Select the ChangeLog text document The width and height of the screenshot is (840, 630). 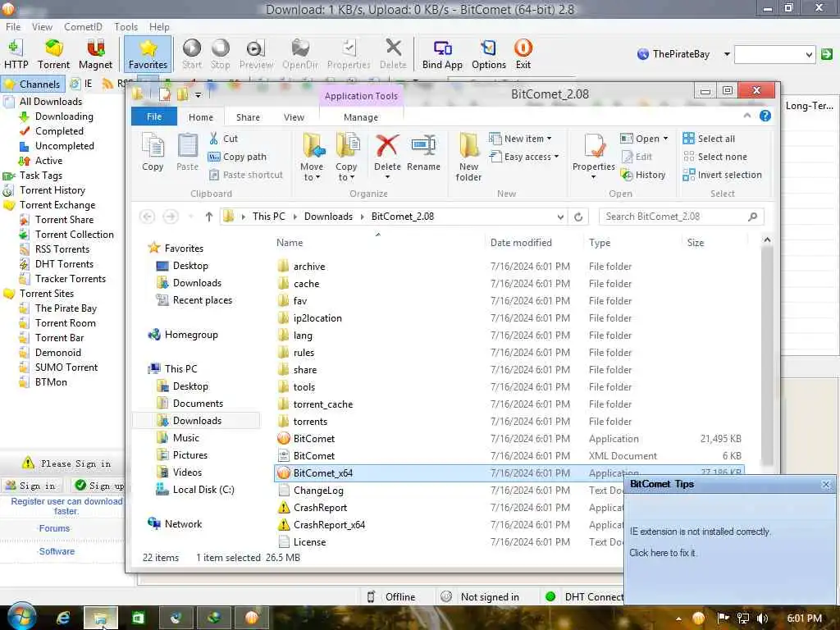coord(317,491)
